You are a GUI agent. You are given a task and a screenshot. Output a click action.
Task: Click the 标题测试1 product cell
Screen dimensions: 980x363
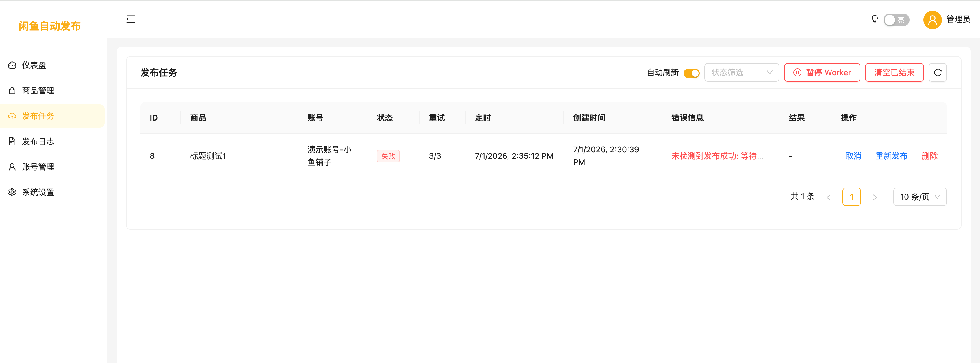pyautogui.click(x=208, y=156)
